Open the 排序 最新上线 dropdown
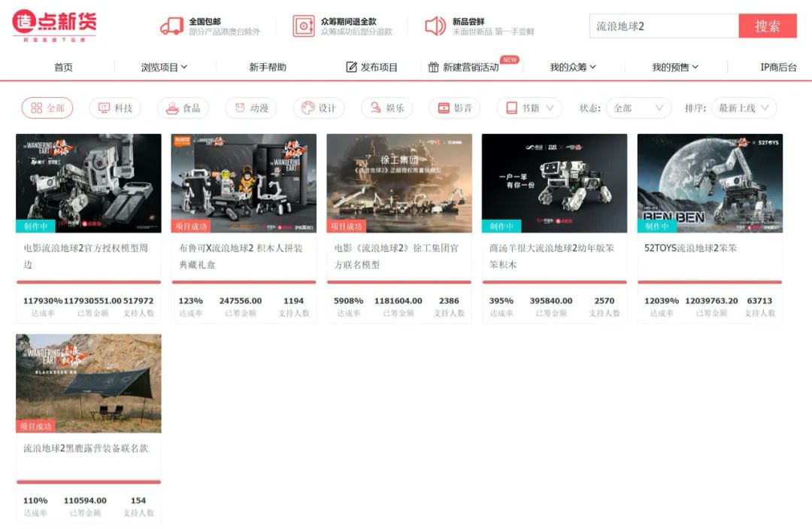The image size is (812, 529). pos(744,108)
